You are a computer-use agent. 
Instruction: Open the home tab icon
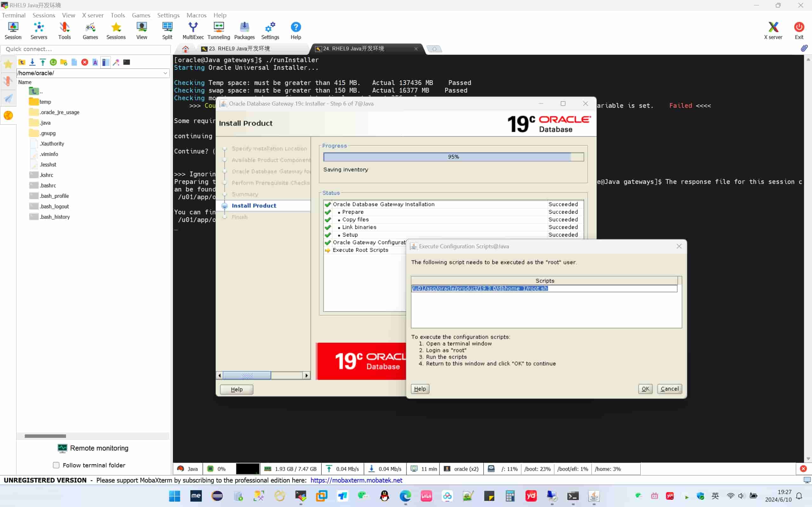tap(185, 49)
